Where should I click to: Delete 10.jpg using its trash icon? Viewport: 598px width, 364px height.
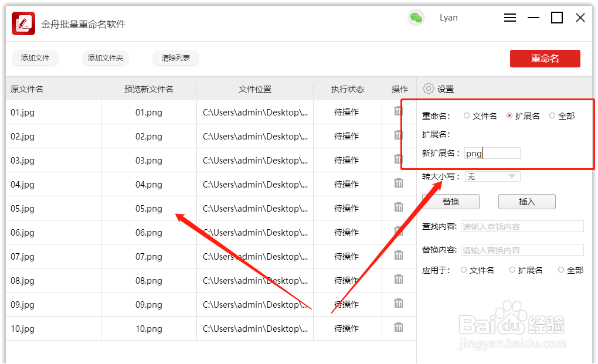pyautogui.click(x=399, y=328)
